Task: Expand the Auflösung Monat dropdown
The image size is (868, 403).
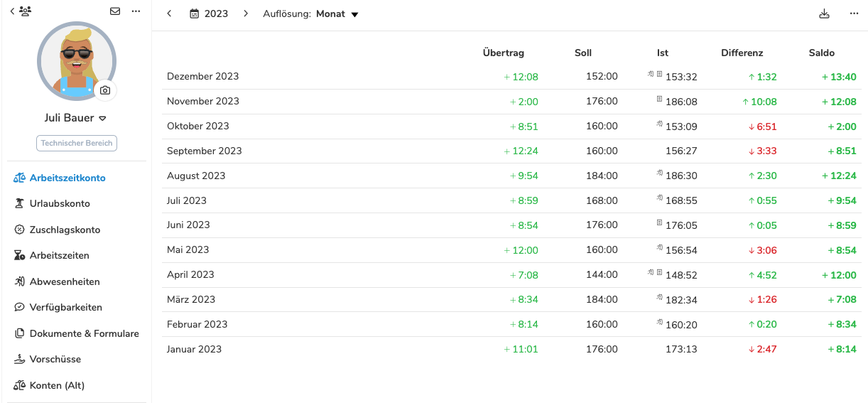Action: tap(310, 14)
